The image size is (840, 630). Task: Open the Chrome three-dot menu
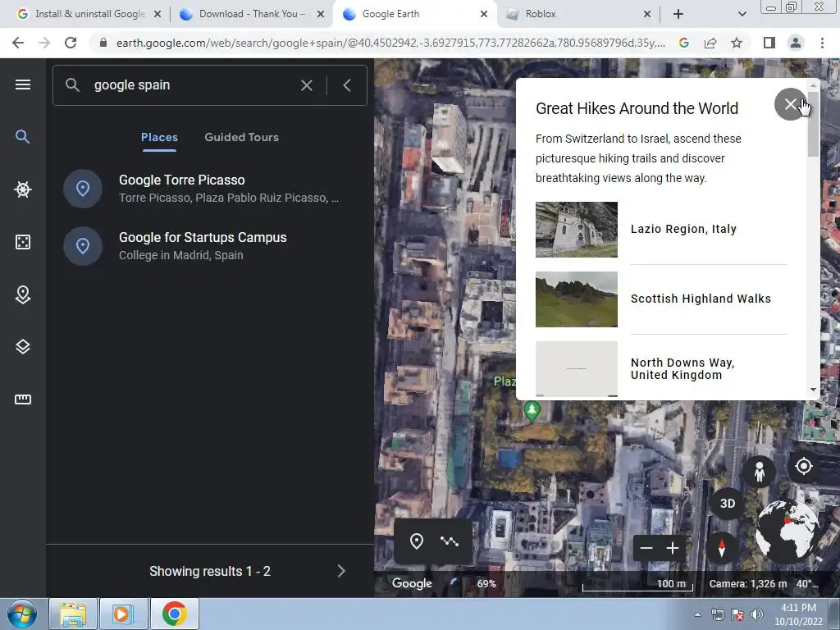pyautogui.click(x=822, y=43)
